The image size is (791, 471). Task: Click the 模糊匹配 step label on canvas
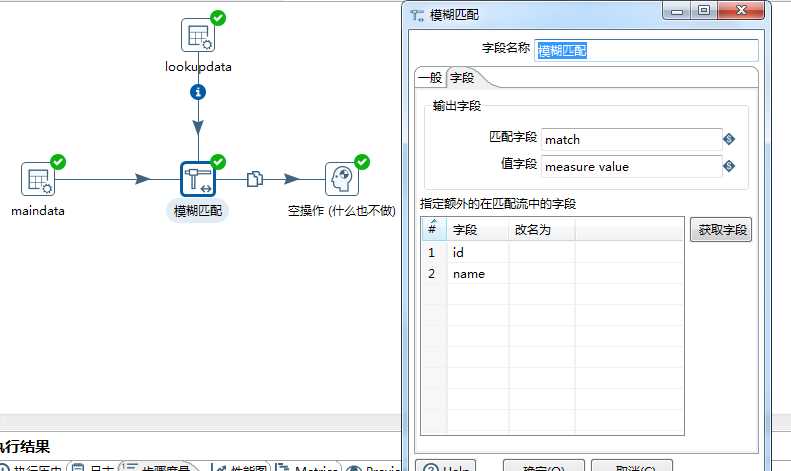pos(198,211)
